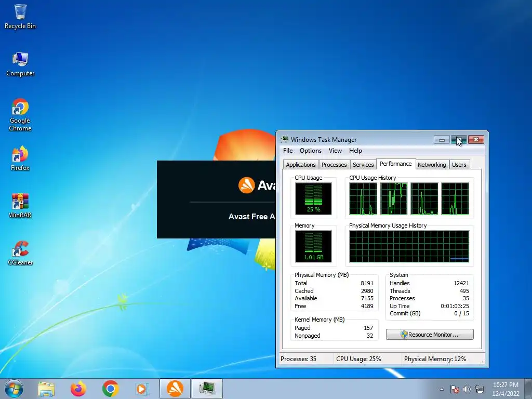532x399 pixels.
Task: Open Windows Media Player taskbar icon
Action: [x=142, y=389]
